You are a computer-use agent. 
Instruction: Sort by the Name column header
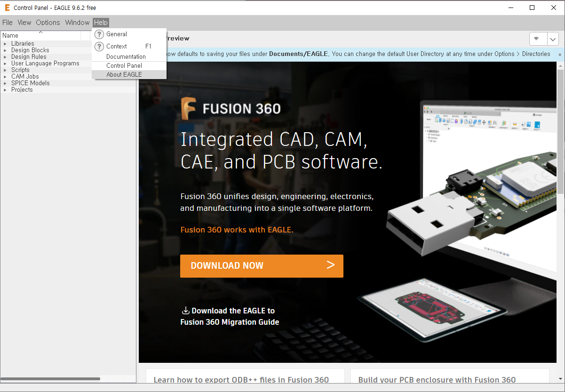pos(40,35)
